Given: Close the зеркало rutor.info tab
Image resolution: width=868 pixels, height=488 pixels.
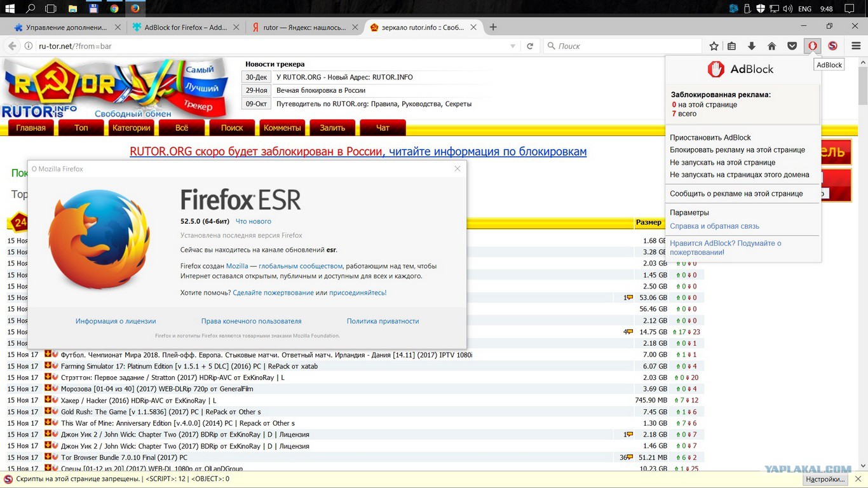Looking at the screenshot, I should pos(475,27).
